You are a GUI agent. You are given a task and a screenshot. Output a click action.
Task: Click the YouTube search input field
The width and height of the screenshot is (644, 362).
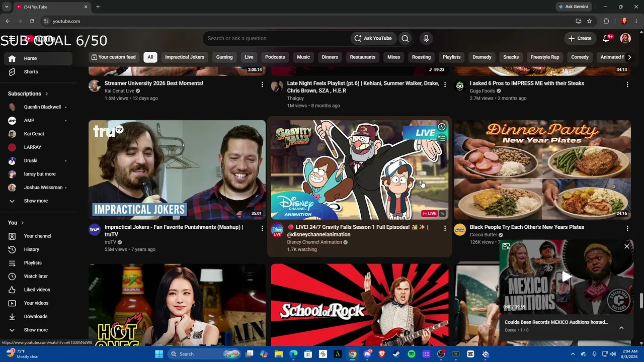coord(277,38)
